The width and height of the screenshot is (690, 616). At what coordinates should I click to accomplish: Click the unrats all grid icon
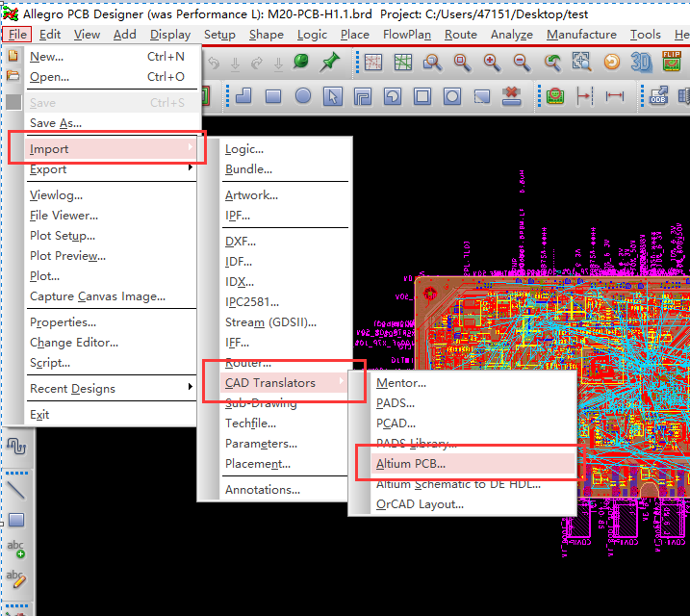pos(373,62)
